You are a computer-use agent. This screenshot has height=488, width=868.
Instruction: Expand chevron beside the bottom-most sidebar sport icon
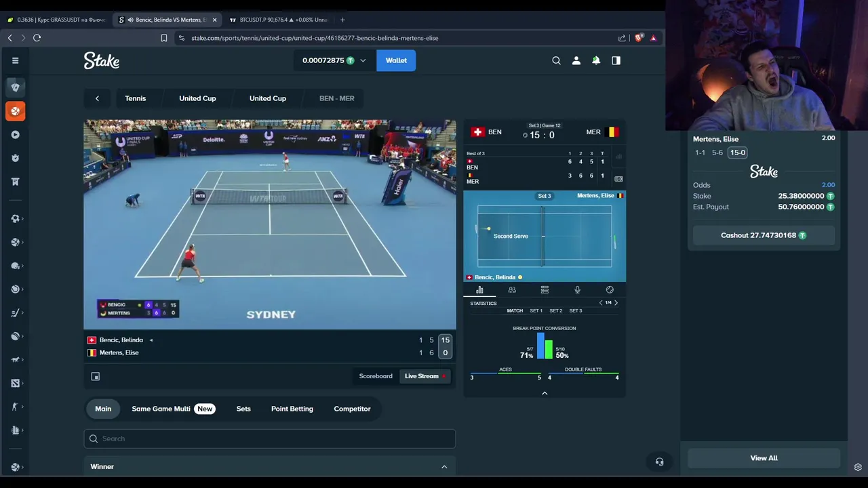click(23, 467)
